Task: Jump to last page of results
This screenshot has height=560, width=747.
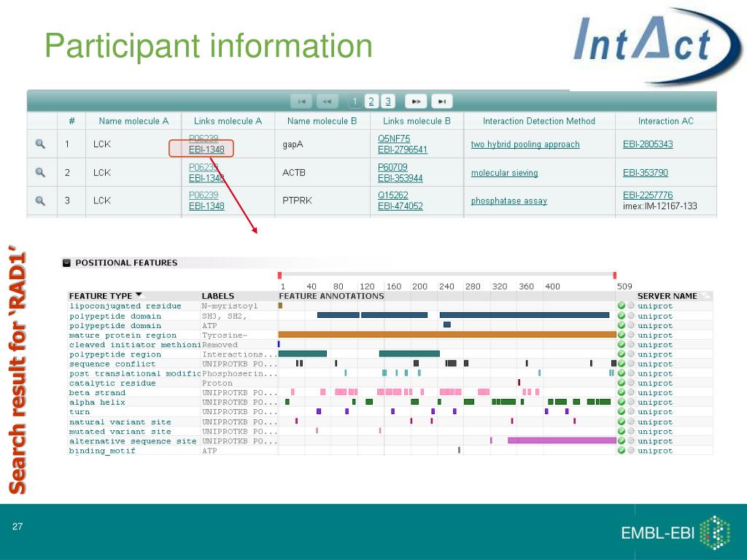Action: click(x=441, y=101)
